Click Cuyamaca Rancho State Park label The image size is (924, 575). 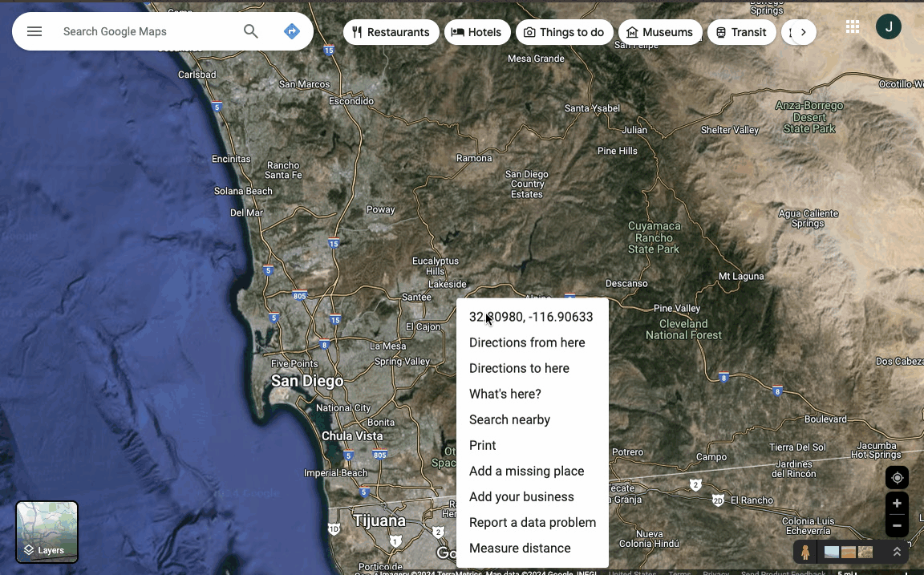(x=654, y=237)
